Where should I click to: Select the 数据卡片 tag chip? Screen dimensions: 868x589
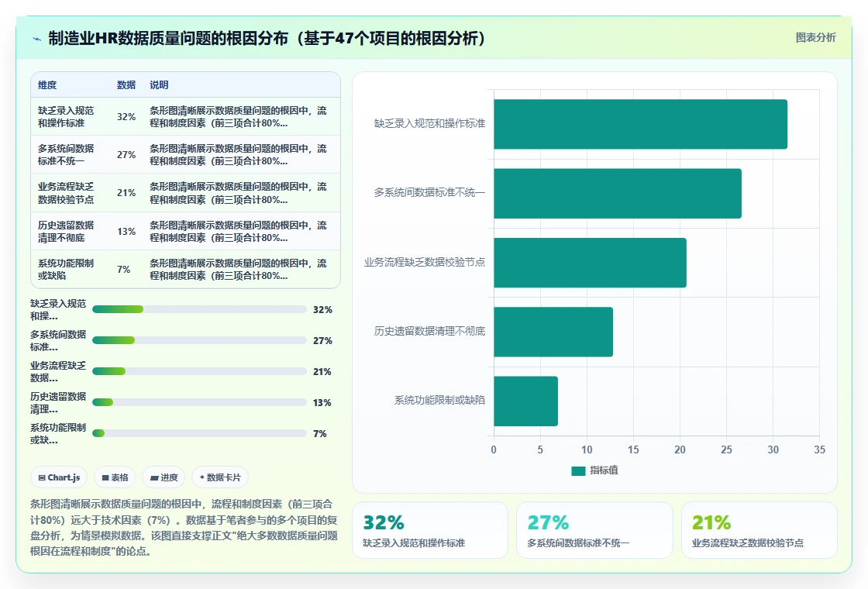click(220, 477)
